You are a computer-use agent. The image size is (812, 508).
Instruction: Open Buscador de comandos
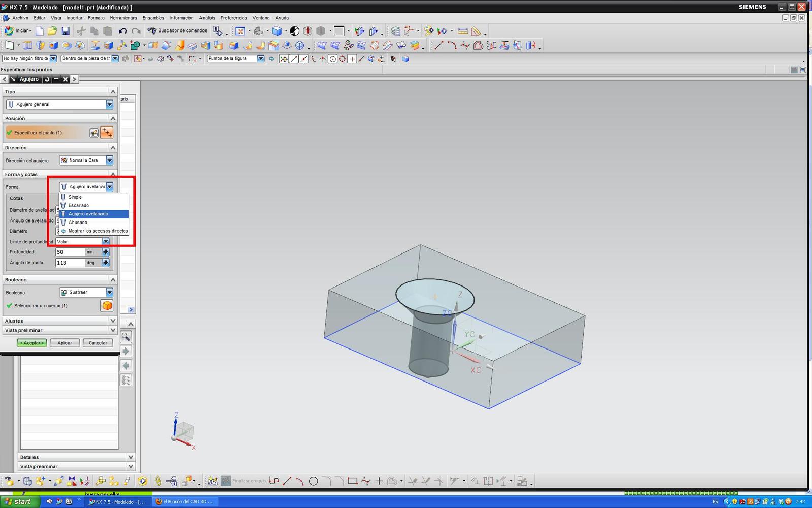click(177, 31)
